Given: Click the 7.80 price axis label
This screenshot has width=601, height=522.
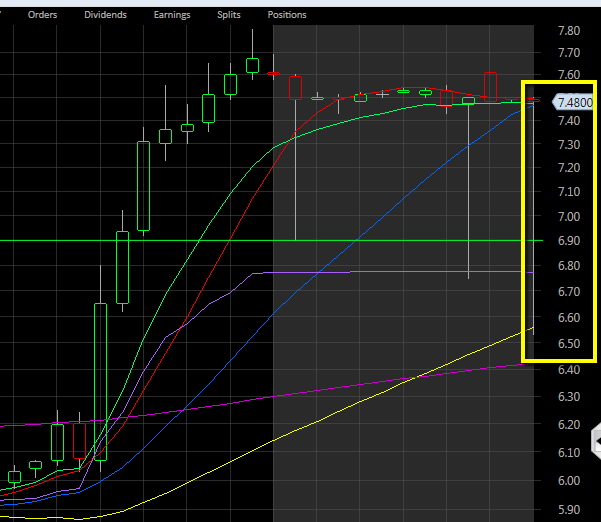Looking at the screenshot, I should [x=567, y=31].
